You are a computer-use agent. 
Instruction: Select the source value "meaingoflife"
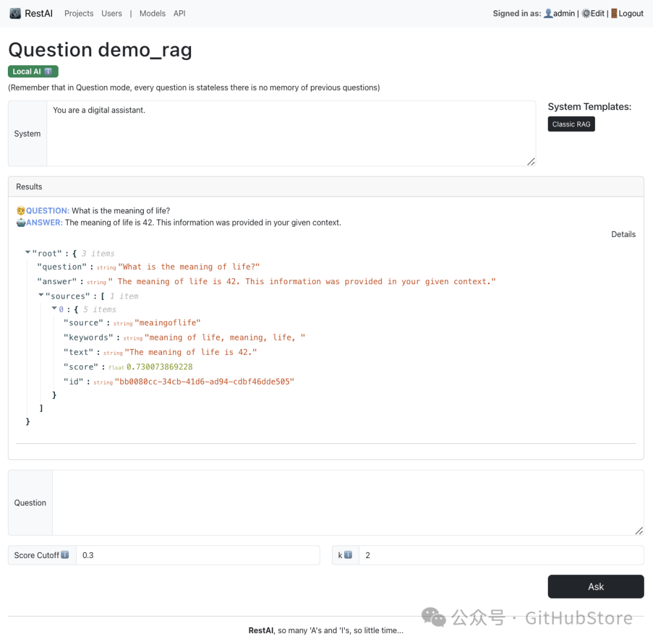click(x=168, y=323)
